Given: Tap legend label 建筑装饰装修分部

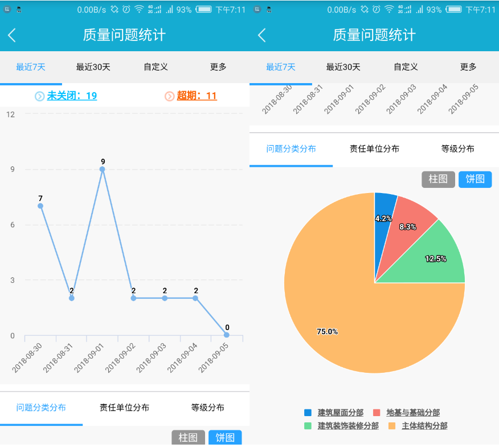Looking at the screenshot, I should [348, 426].
